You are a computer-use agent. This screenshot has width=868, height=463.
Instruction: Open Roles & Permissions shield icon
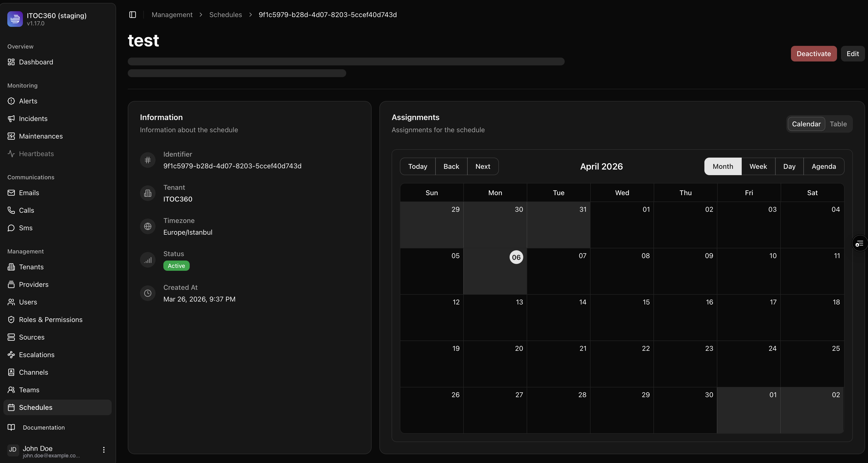point(11,320)
